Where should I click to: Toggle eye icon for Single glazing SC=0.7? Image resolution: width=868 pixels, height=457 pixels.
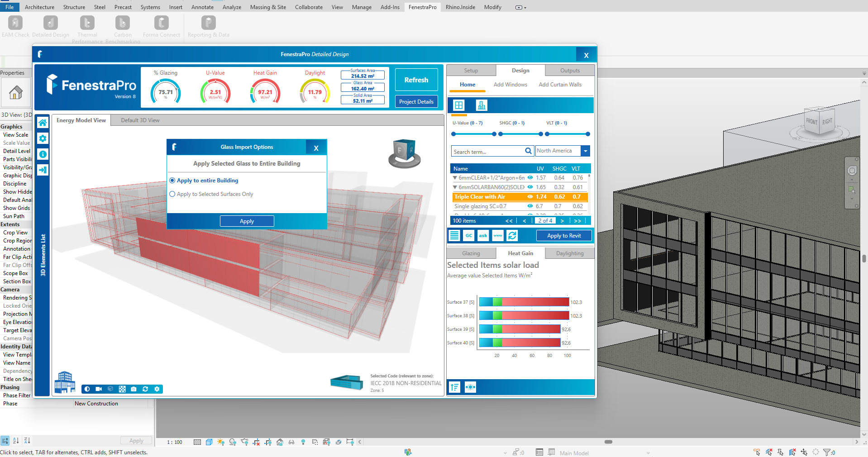[530, 206]
